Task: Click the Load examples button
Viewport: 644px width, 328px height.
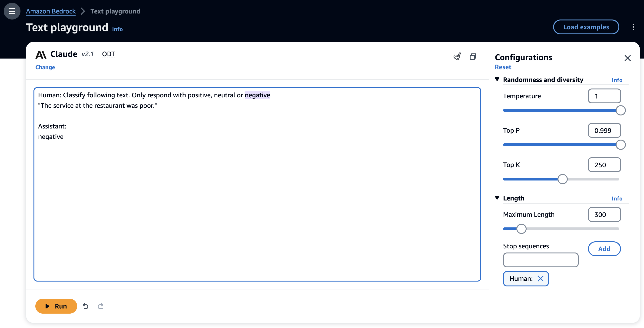Action: 586,27
